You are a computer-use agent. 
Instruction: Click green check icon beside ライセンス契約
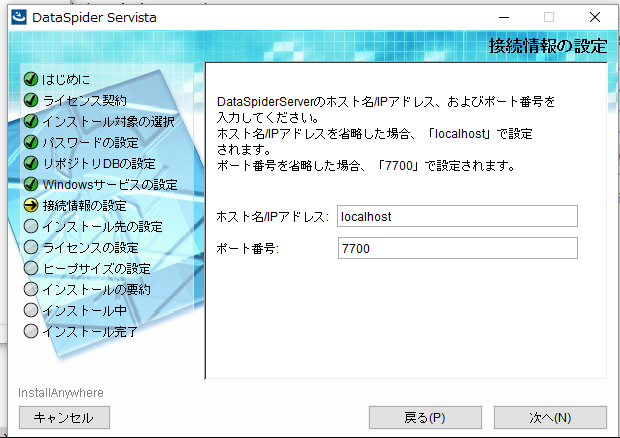tap(31, 100)
